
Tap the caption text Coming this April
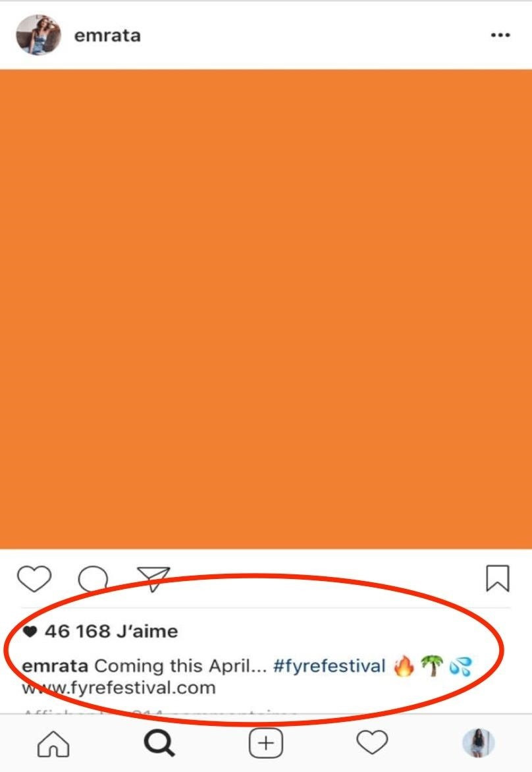pyautogui.click(x=180, y=666)
